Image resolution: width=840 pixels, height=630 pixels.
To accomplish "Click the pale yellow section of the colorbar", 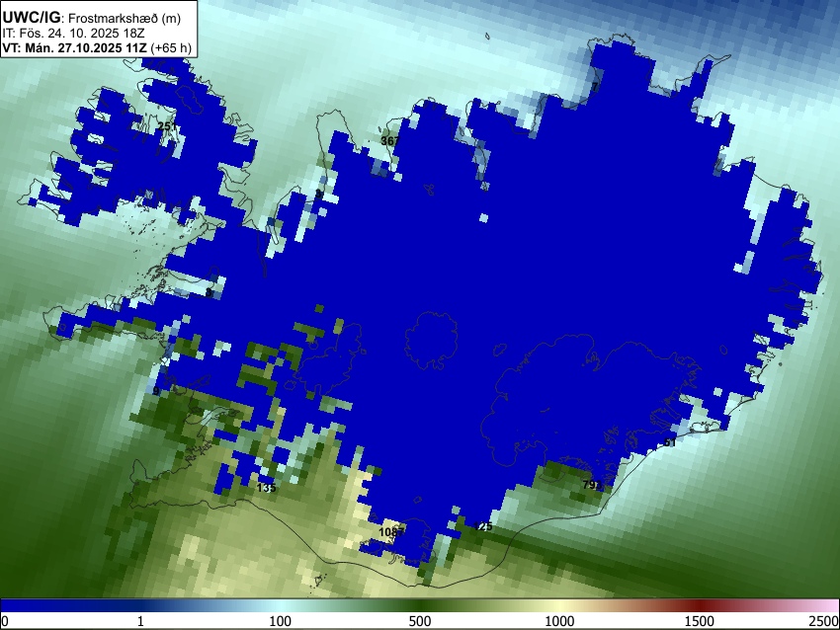I will point(559,606).
